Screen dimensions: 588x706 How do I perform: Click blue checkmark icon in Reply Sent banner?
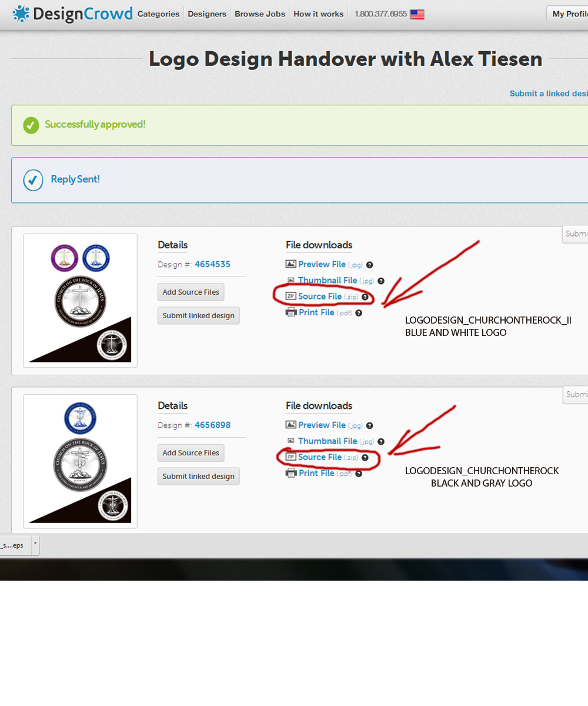coord(33,180)
